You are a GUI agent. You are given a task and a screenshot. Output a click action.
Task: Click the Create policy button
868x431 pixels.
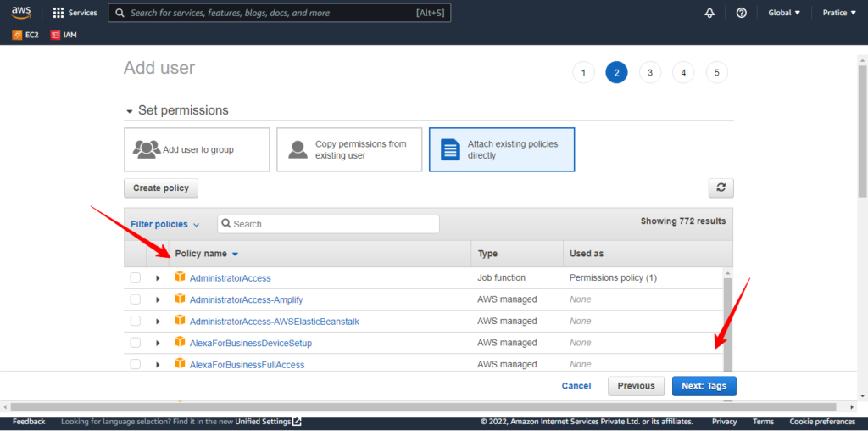coord(161,188)
